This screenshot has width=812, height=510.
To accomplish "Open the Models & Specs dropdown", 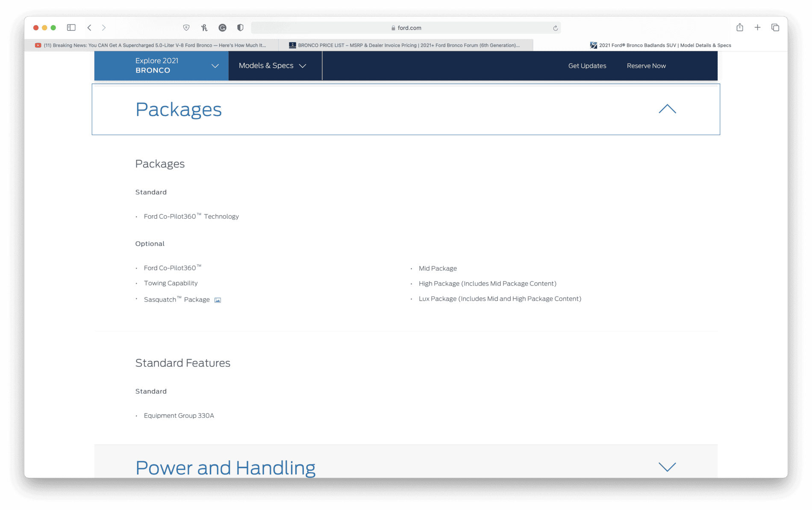I will pyautogui.click(x=275, y=66).
